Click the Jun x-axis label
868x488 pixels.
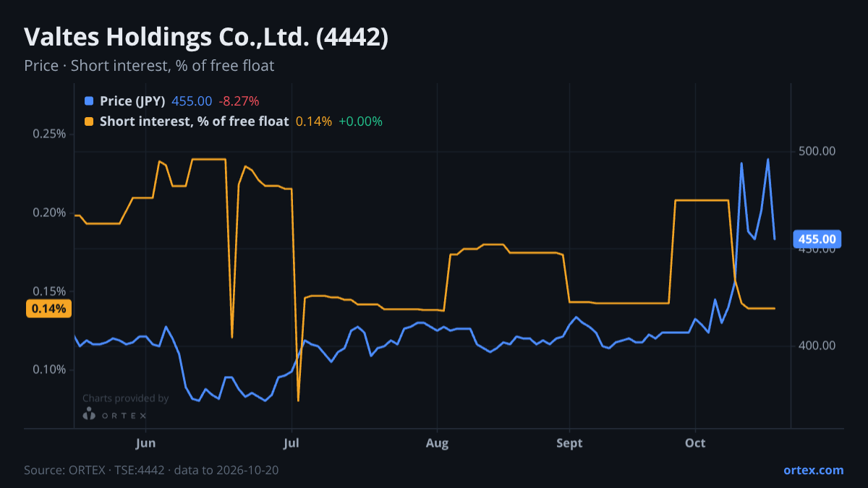pyautogui.click(x=146, y=442)
